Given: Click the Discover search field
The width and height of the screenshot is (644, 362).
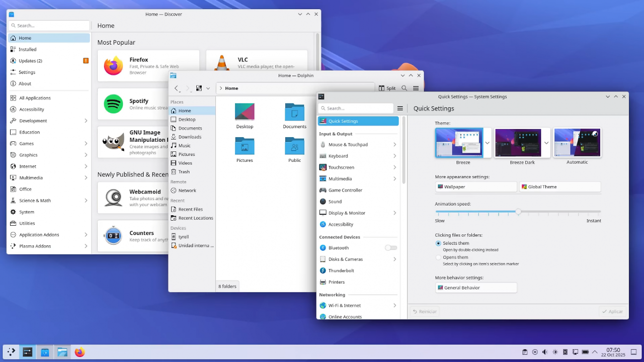Looking at the screenshot, I should (x=49, y=25).
